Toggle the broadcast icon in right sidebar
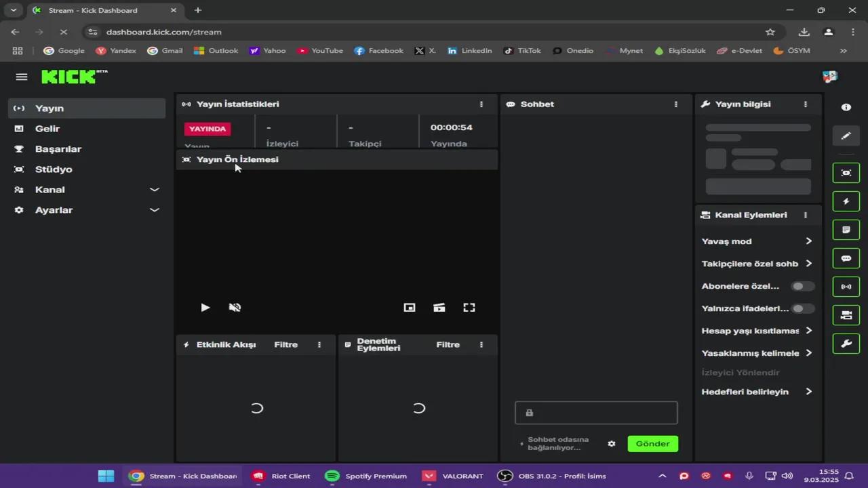 click(846, 286)
